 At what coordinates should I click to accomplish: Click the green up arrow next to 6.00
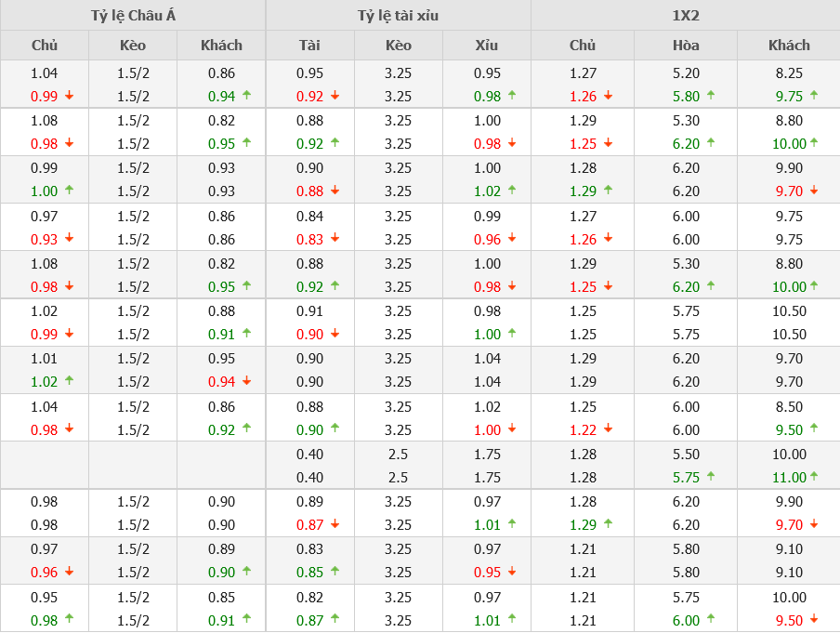coord(711,619)
